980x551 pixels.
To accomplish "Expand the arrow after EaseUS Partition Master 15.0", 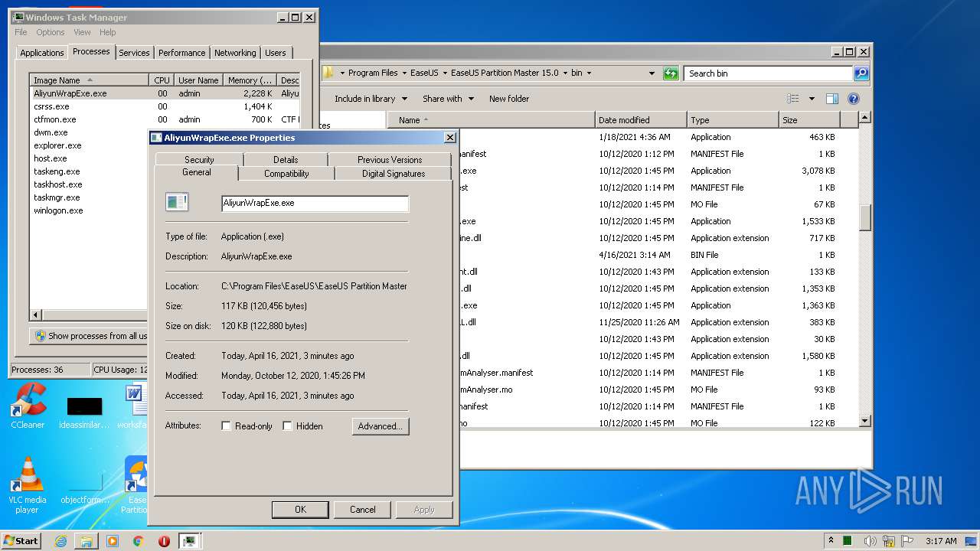I will [566, 73].
